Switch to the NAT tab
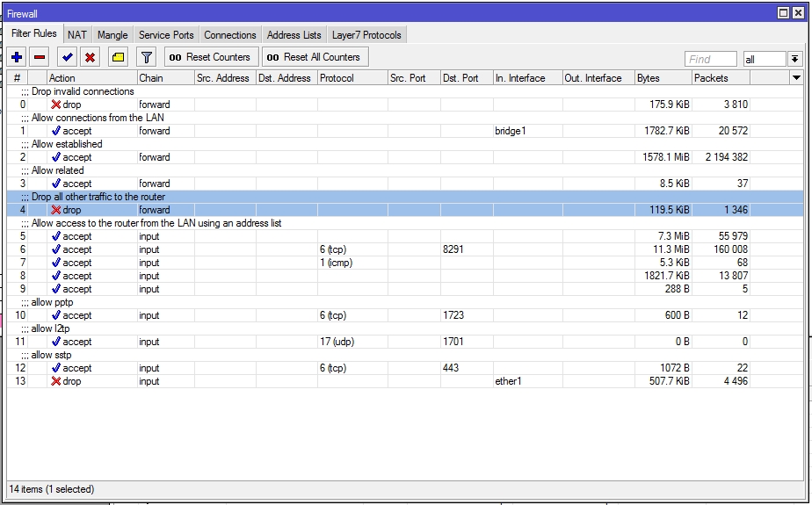Viewport: 812px width, 505px height. (x=77, y=35)
